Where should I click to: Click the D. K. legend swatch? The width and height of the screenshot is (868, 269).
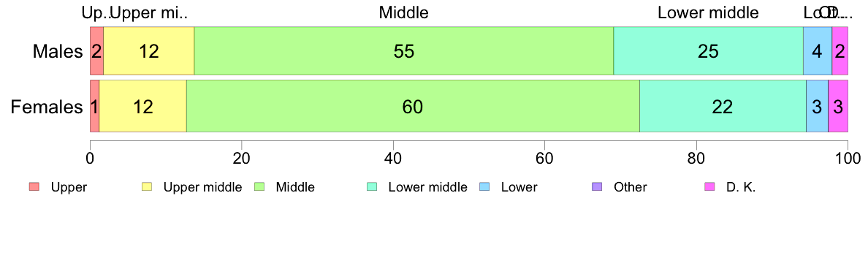pyautogui.click(x=709, y=187)
